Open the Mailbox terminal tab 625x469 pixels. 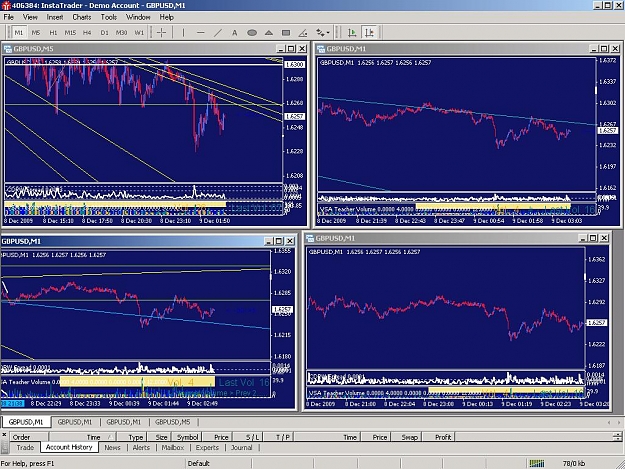coord(173,447)
